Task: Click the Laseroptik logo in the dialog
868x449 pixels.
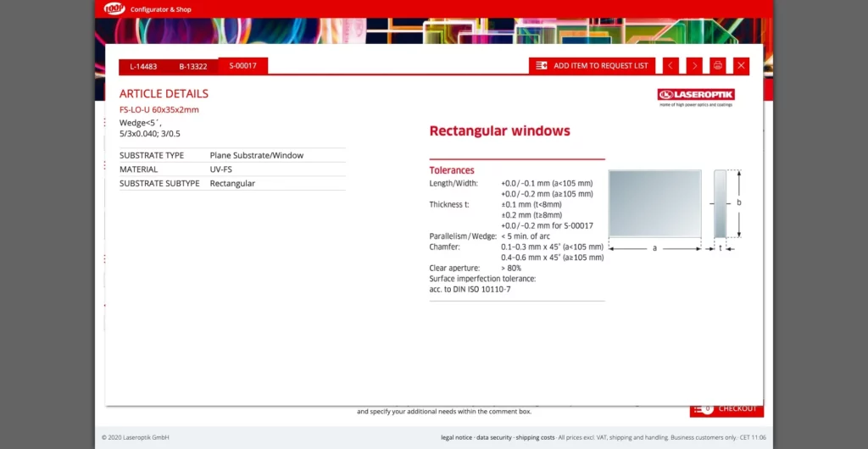Action: [696, 96]
